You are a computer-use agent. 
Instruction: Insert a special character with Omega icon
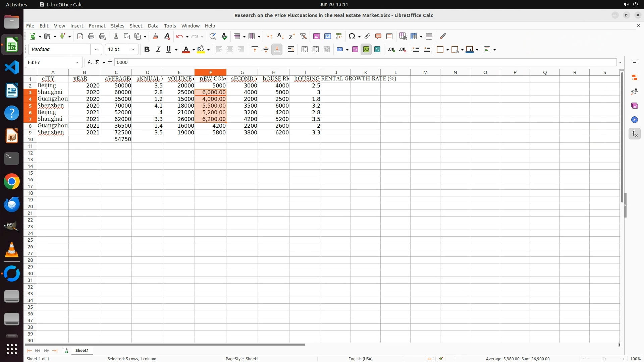click(x=352, y=36)
